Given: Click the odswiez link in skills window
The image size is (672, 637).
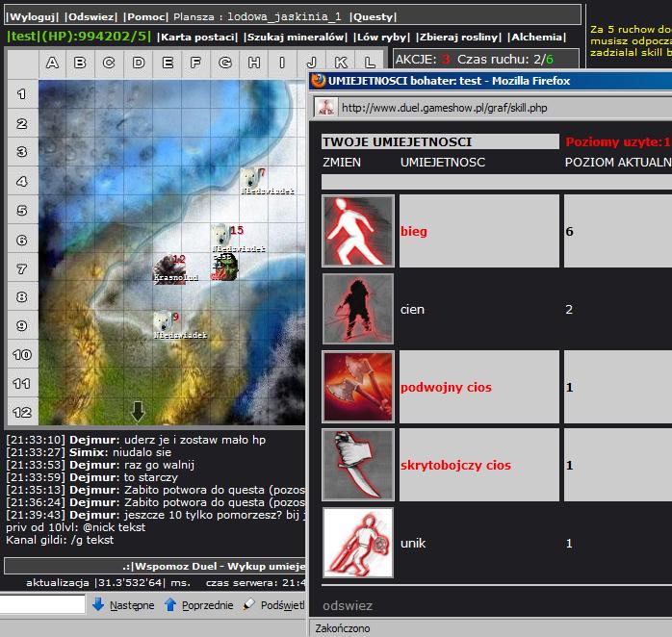Looking at the screenshot, I should point(348,605).
